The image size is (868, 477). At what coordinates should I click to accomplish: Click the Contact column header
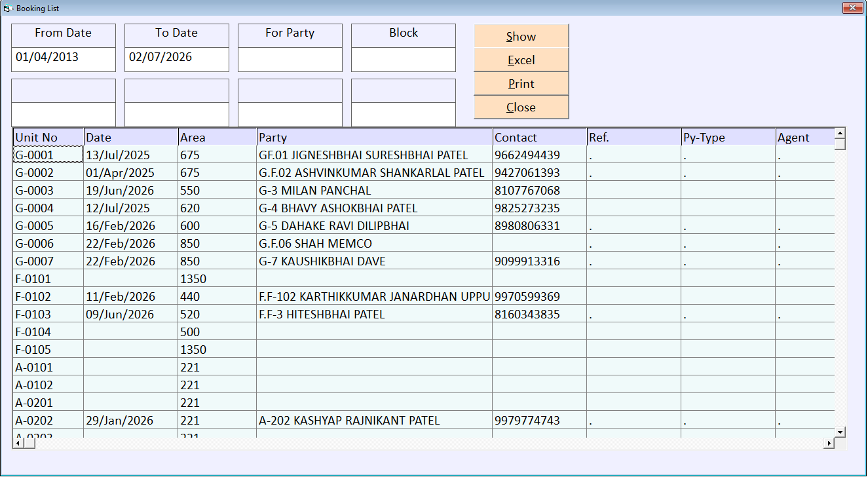540,138
